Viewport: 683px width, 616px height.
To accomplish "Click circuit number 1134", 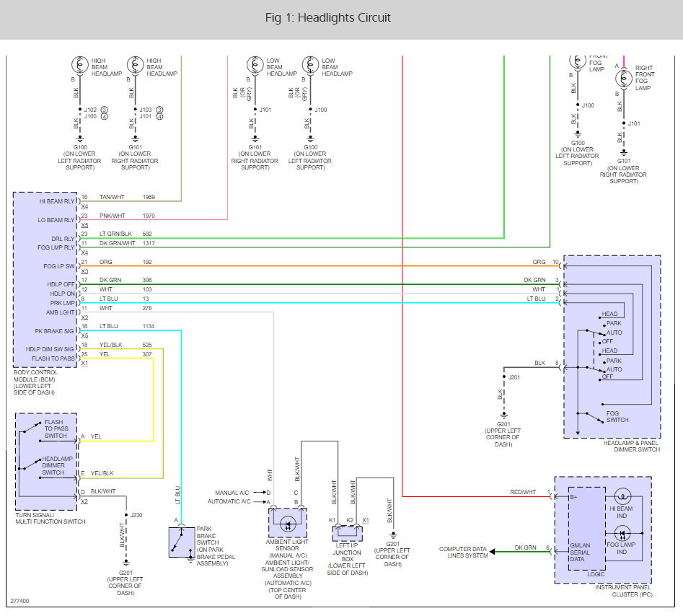I will (149, 326).
